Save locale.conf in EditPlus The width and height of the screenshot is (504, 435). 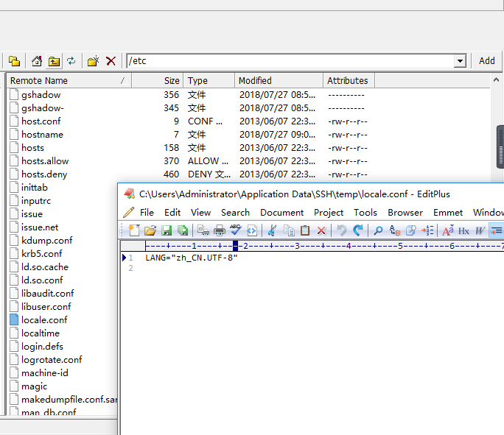167,230
